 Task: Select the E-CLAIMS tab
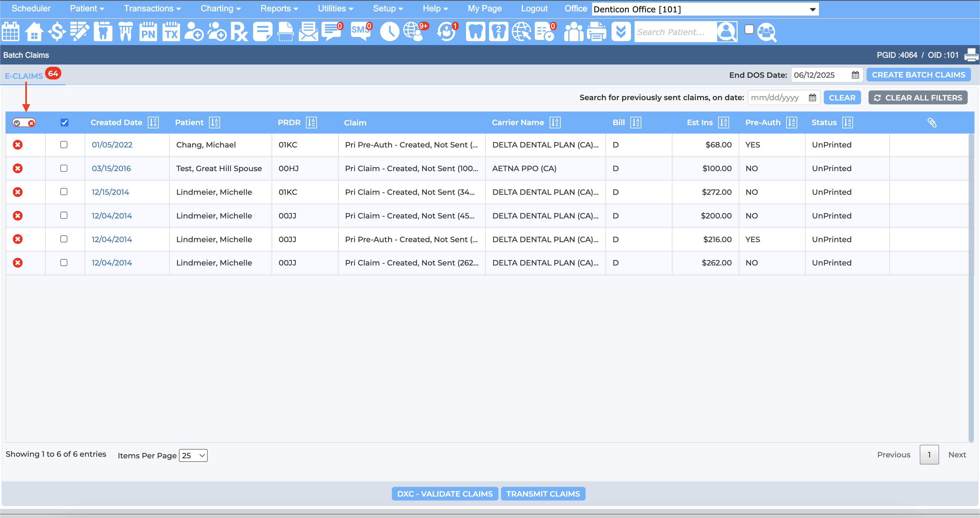pyautogui.click(x=24, y=76)
